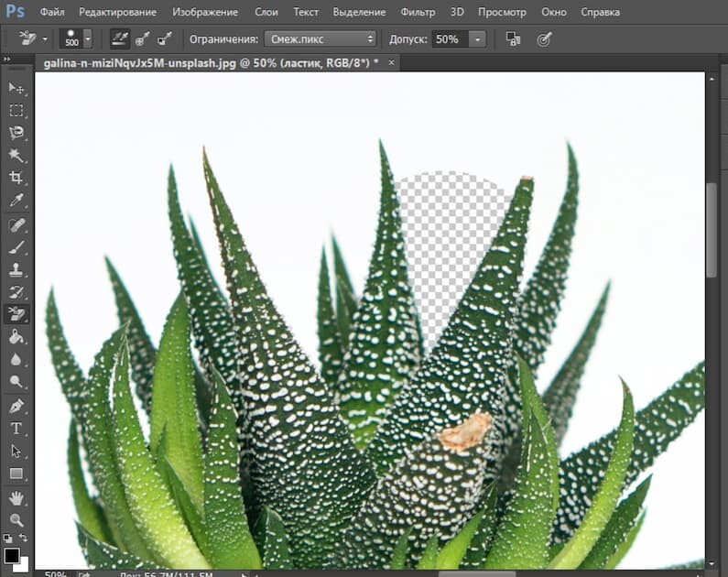Click the black foreground color swatch
This screenshot has height=577, width=728.
(12, 556)
